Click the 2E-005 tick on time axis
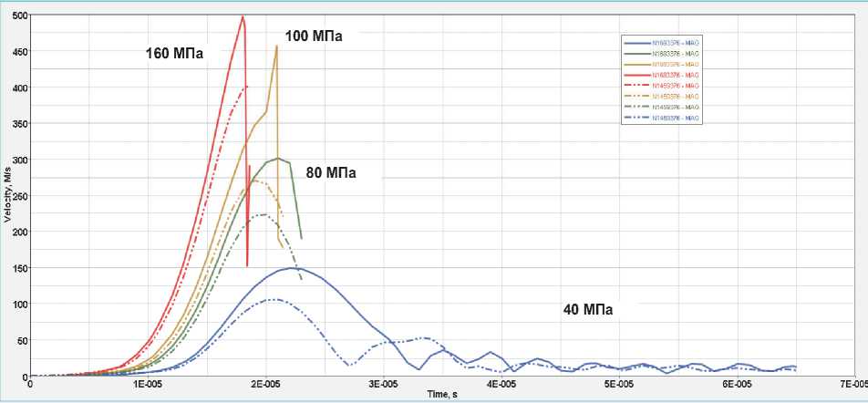 click(265, 383)
